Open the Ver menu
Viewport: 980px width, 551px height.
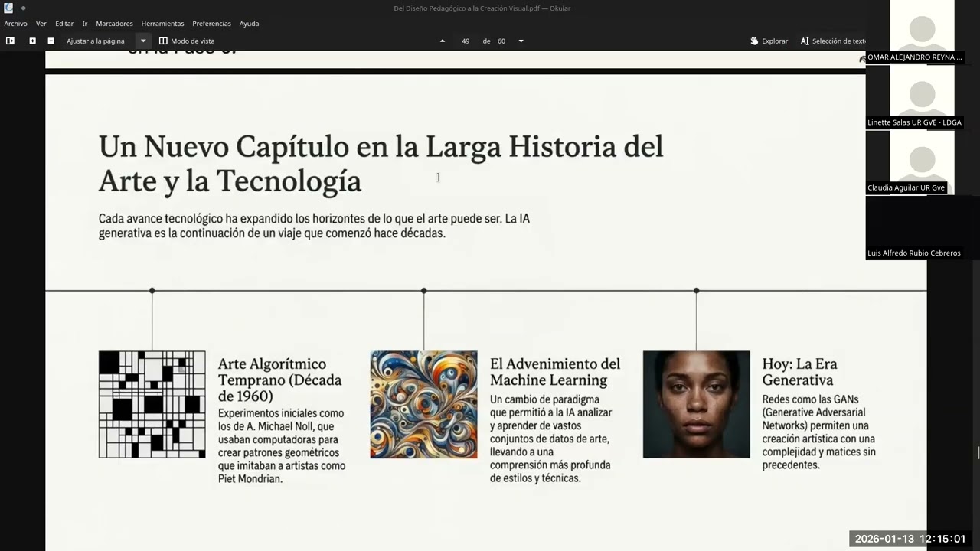pyautogui.click(x=41, y=24)
